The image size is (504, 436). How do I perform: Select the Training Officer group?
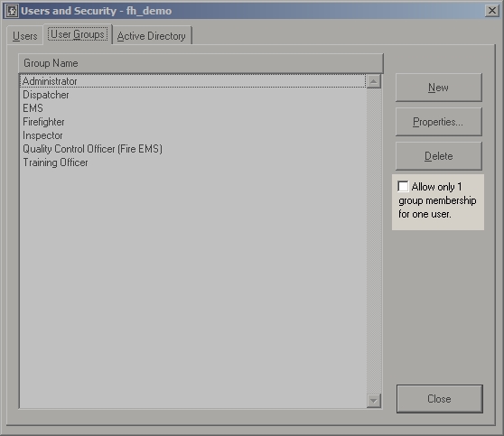pyautogui.click(x=192, y=162)
